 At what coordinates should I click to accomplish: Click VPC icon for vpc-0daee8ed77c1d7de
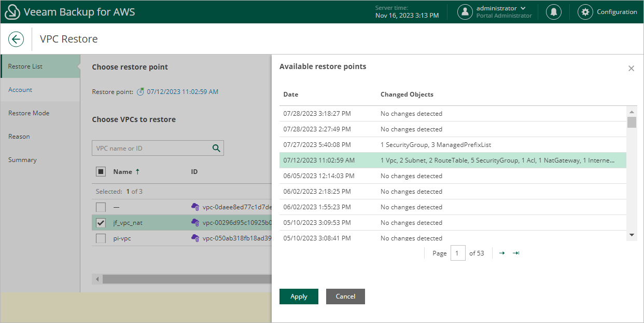pyautogui.click(x=195, y=207)
